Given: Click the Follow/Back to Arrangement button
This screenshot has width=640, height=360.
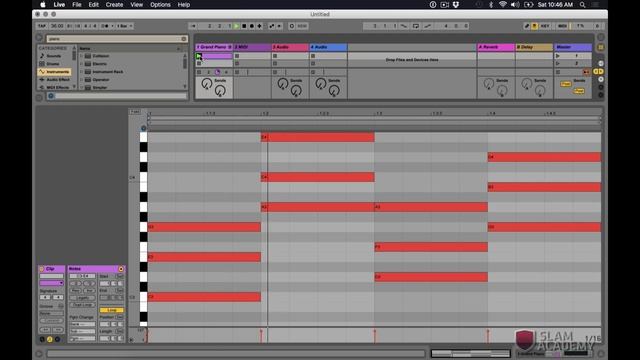Looking at the screenshot, I should 193,26.
